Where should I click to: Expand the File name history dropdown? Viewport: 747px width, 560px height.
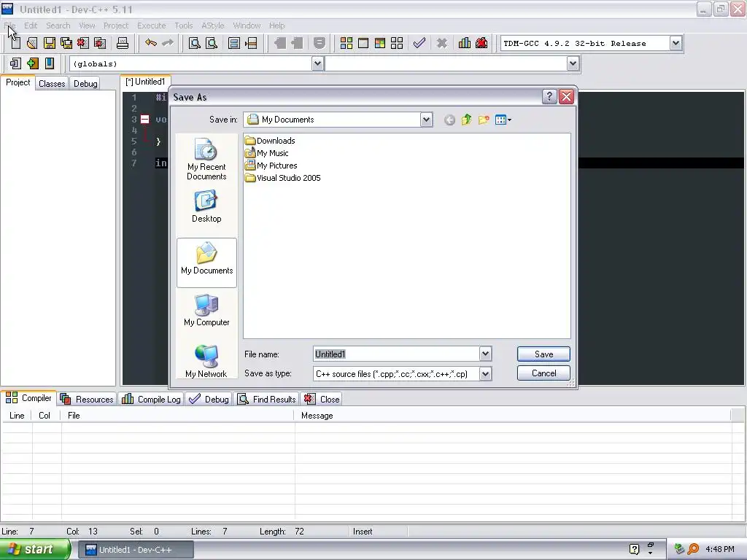tap(485, 354)
